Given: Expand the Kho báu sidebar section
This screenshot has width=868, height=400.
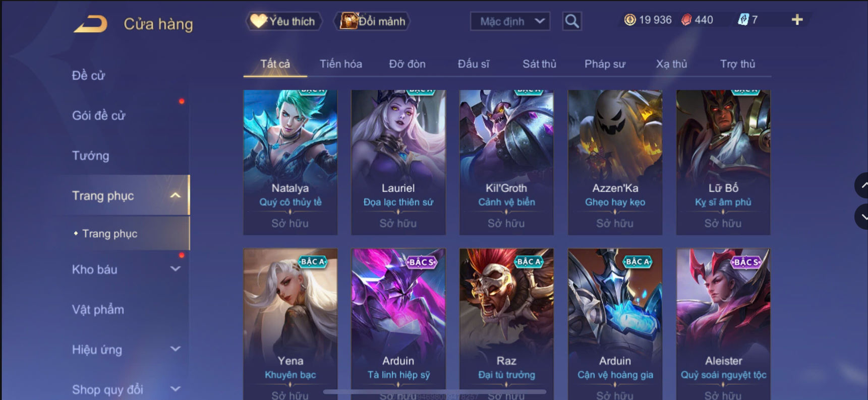Looking at the screenshot, I should [175, 269].
